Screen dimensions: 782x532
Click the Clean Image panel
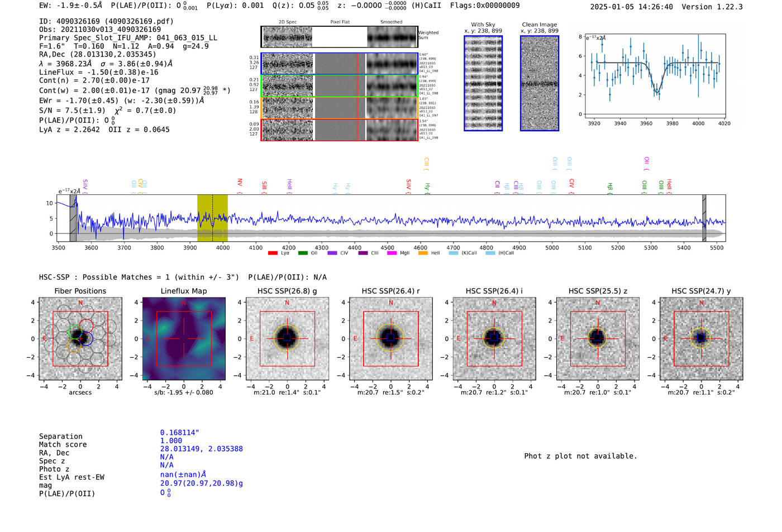540,83
